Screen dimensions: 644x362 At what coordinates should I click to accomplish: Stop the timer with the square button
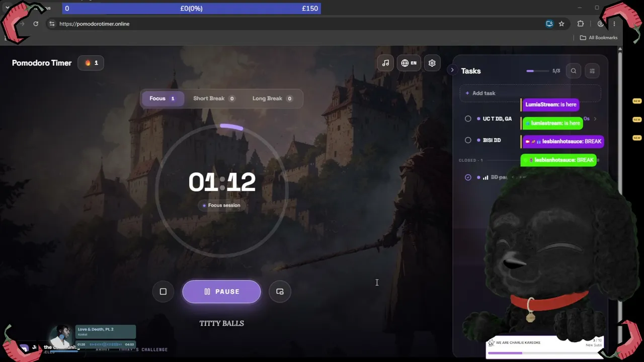[163, 292]
